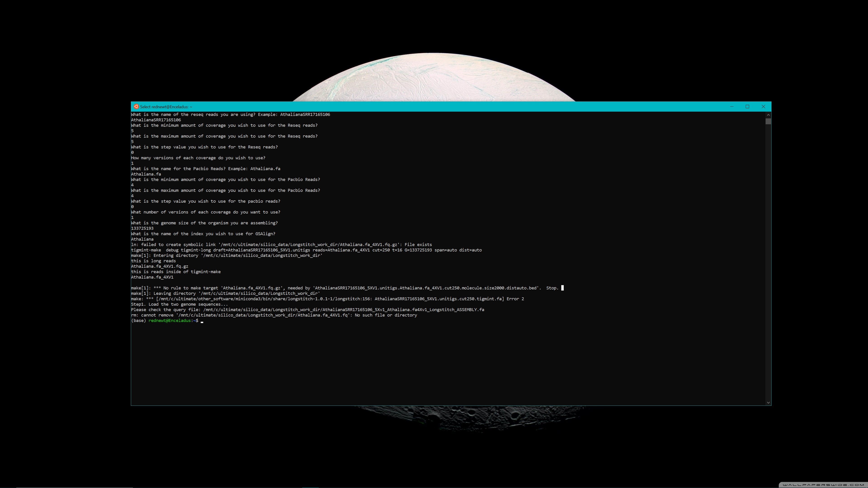Select the tigmint-make command line
The width and height of the screenshot is (868, 488).
point(307,250)
